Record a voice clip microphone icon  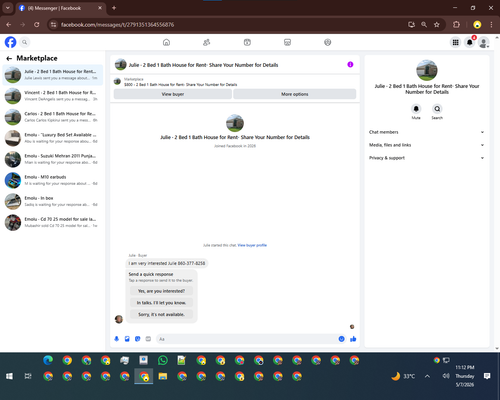pos(116,339)
